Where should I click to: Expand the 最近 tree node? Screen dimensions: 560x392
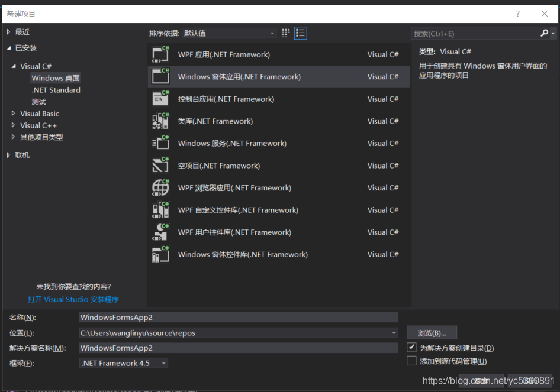pyautogui.click(x=8, y=32)
